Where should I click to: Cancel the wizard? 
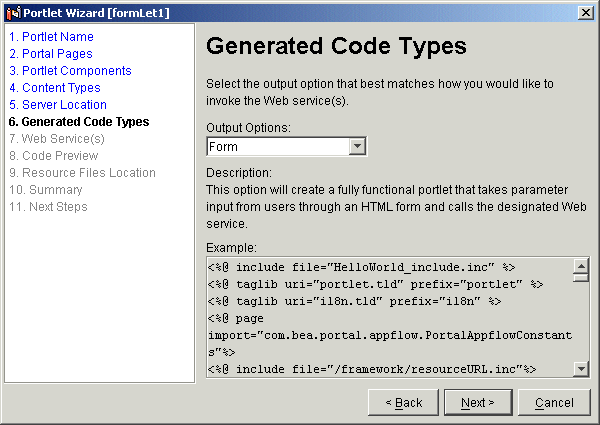[554, 403]
